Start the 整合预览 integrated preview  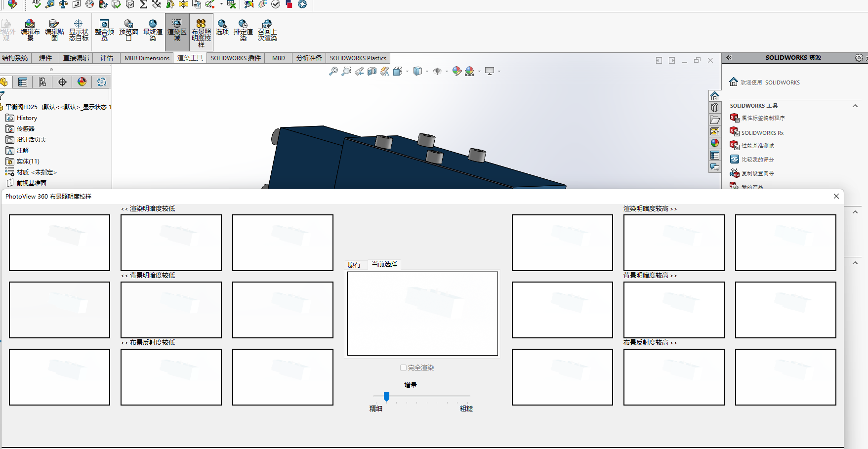click(x=104, y=30)
